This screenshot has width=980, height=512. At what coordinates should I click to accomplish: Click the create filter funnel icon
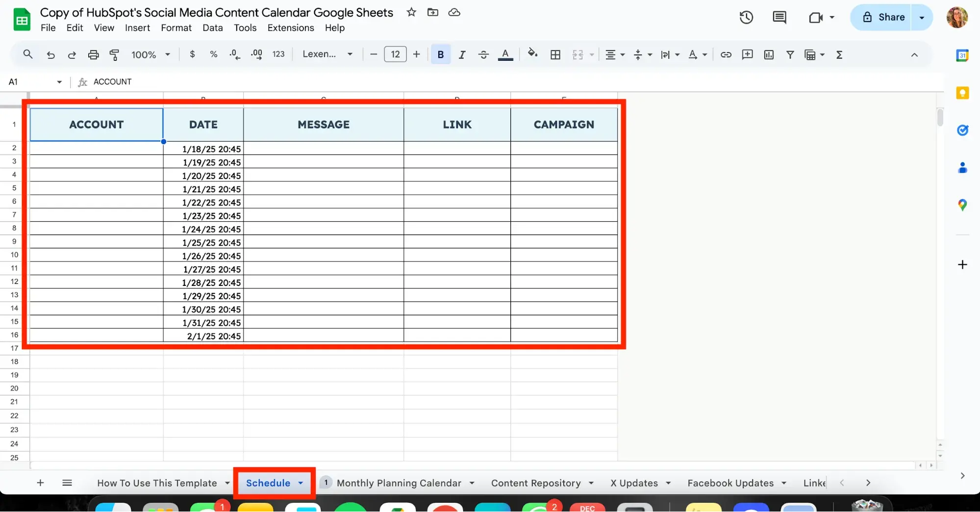point(790,55)
